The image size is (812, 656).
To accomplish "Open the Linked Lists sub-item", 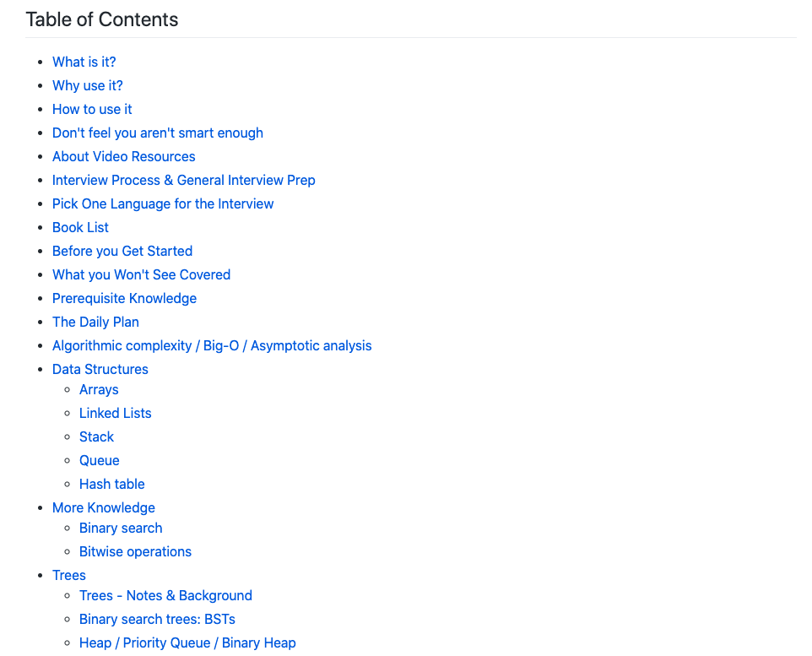I will pos(115,413).
